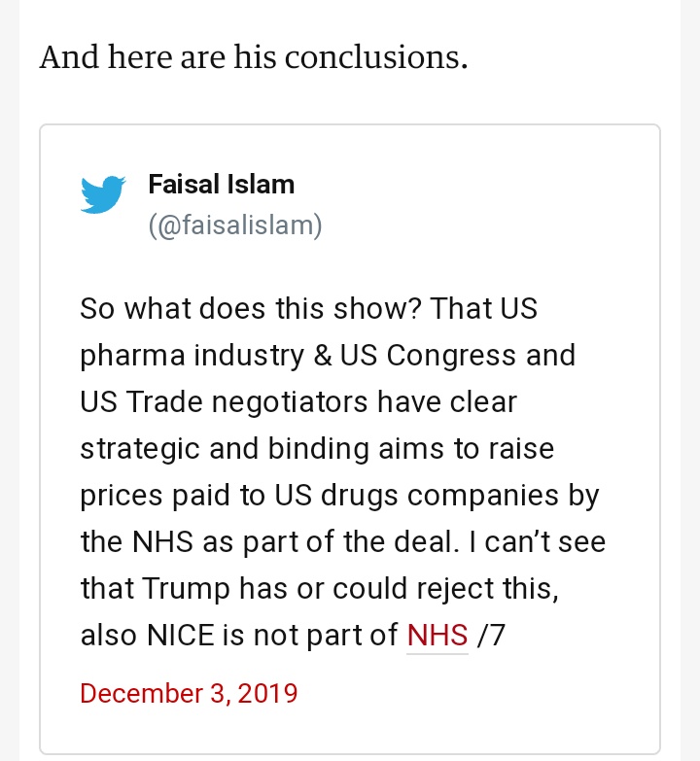Open Faisal Islam's profile name
Viewport: 700px width, 761px height.
pyautogui.click(x=222, y=185)
